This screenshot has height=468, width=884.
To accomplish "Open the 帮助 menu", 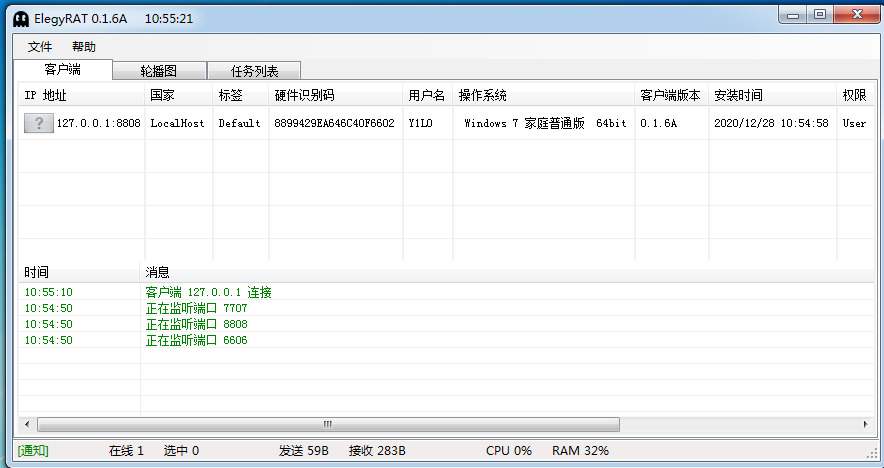I will (84, 47).
